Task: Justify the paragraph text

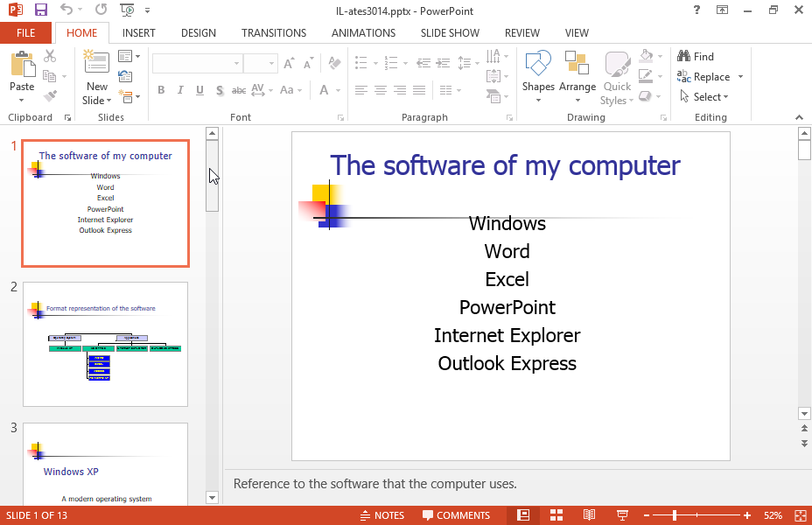Action: pos(419,90)
